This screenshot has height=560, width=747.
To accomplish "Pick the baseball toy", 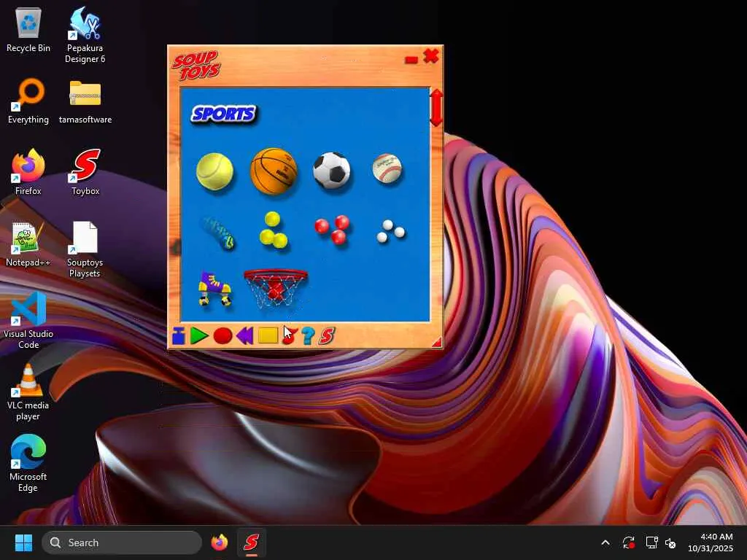I will 387,168.
